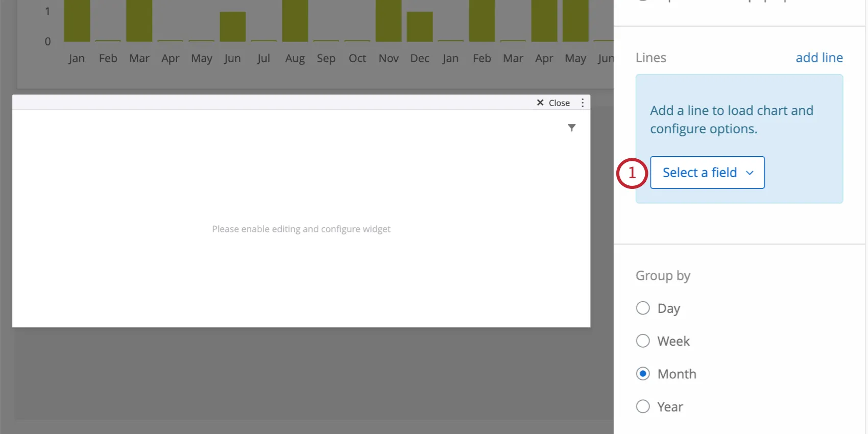Click the 'Aug' axis label on chart

[295, 59]
